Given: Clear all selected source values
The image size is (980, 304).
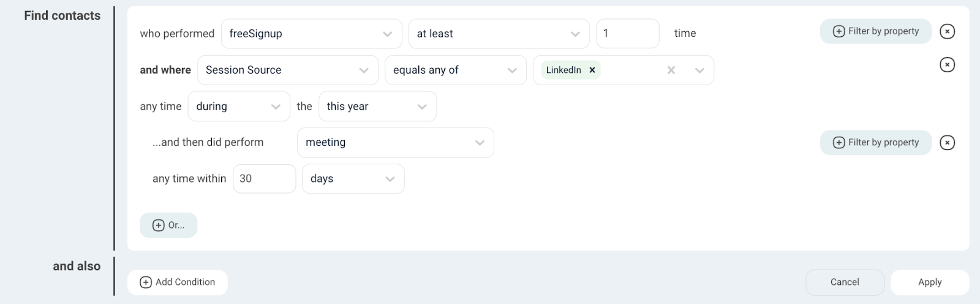Looking at the screenshot, I should pos(671,70).
